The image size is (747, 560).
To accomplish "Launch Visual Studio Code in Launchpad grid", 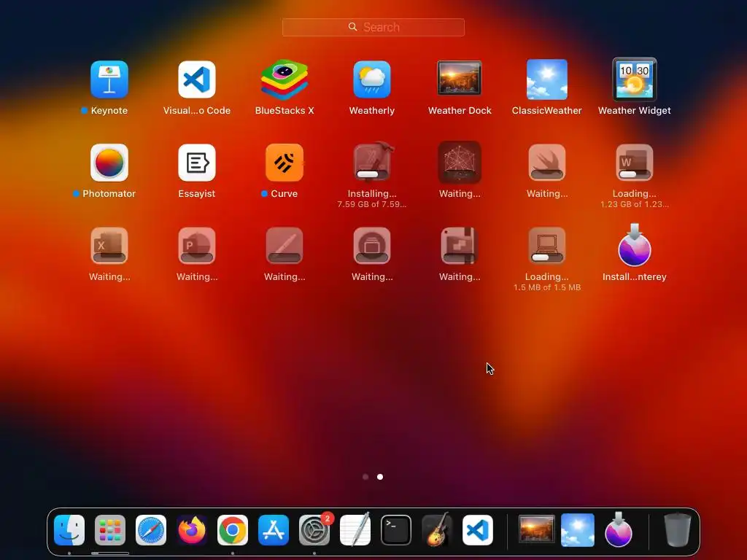I will 197,79.
